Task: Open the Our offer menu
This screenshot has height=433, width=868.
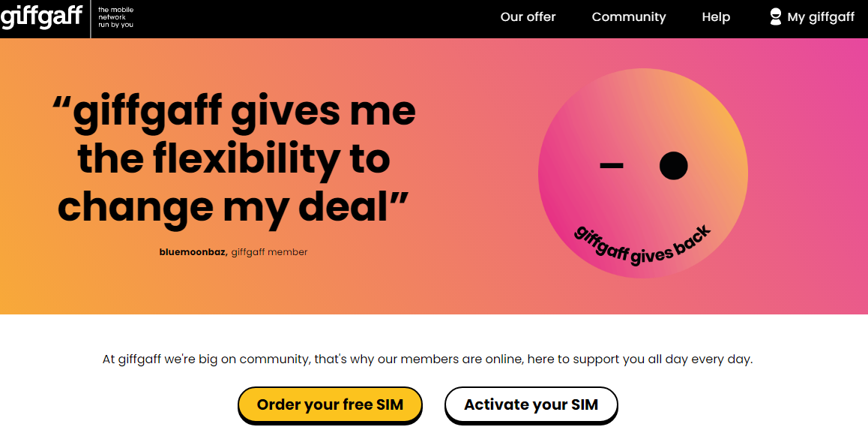Action: (x=528, y=17)
